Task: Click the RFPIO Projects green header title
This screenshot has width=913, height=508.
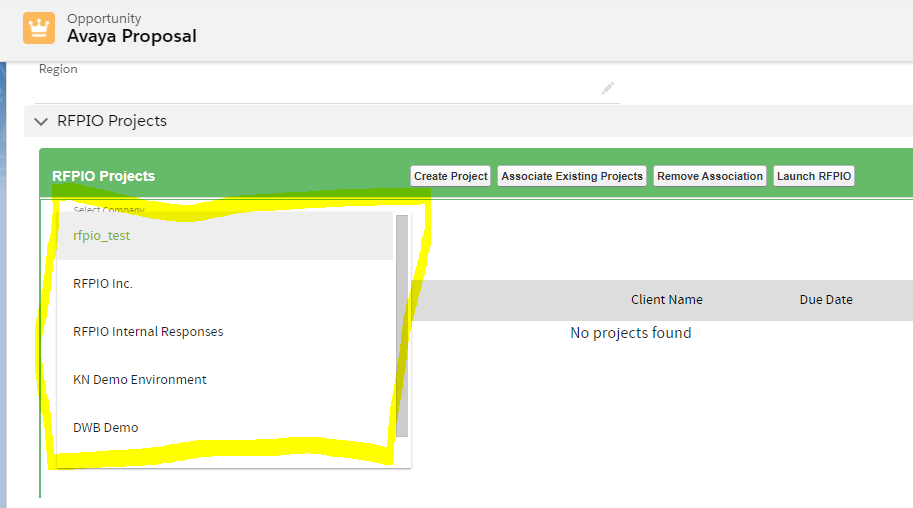Action: (x=104, y=176)
